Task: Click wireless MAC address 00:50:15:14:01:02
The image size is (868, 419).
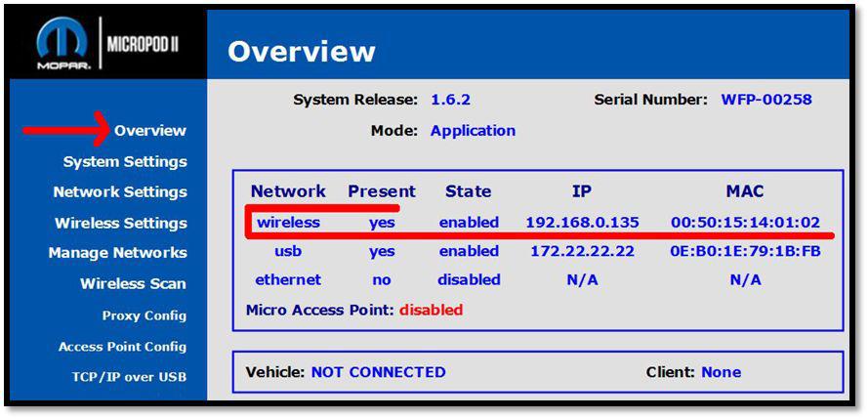Action: [x=745, y=223]
